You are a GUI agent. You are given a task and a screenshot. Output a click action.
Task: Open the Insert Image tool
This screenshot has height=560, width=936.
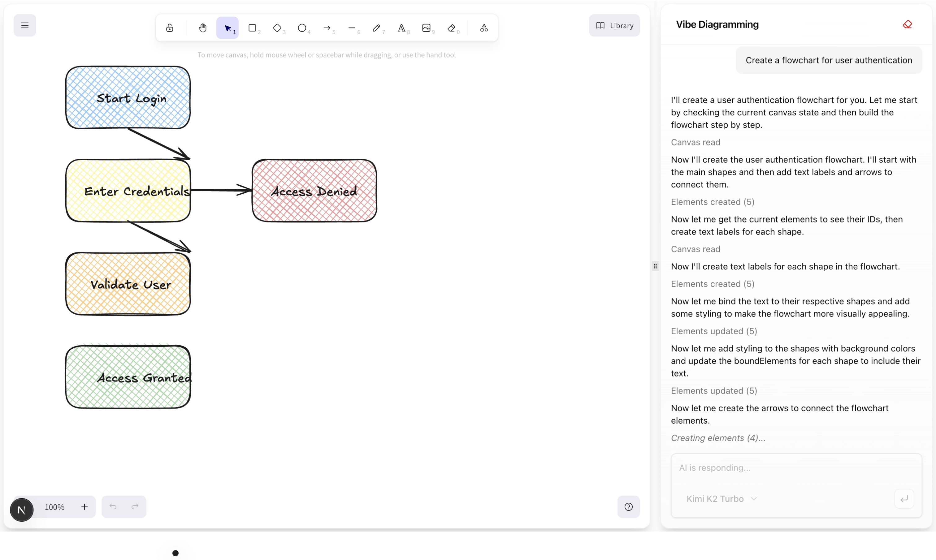tap(427, 28)
